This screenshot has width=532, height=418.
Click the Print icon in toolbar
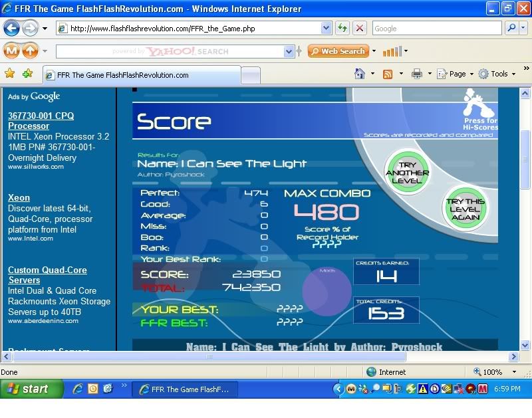pos(416,74)
